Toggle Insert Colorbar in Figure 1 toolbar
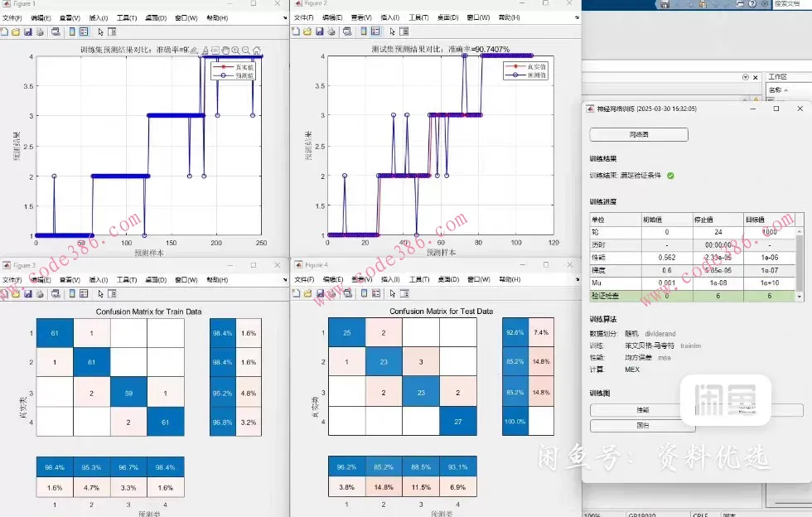 pyautogui.click(x=72, y=31)
